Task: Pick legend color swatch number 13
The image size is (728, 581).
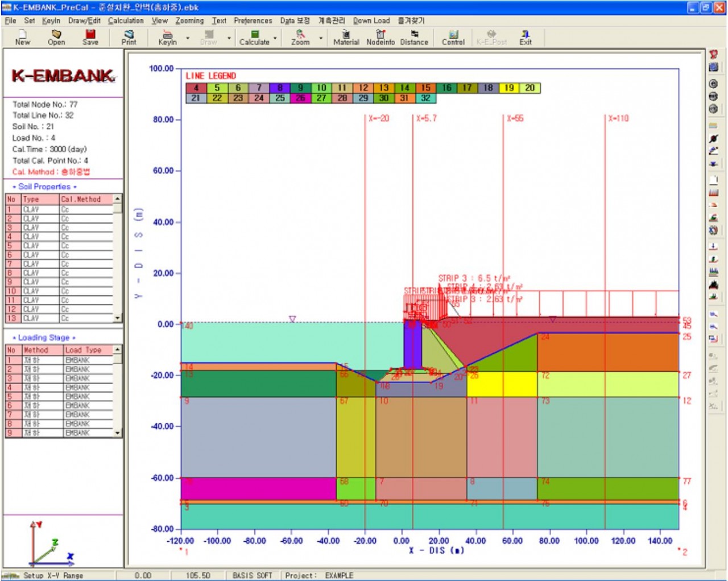Action: [384, 88]
